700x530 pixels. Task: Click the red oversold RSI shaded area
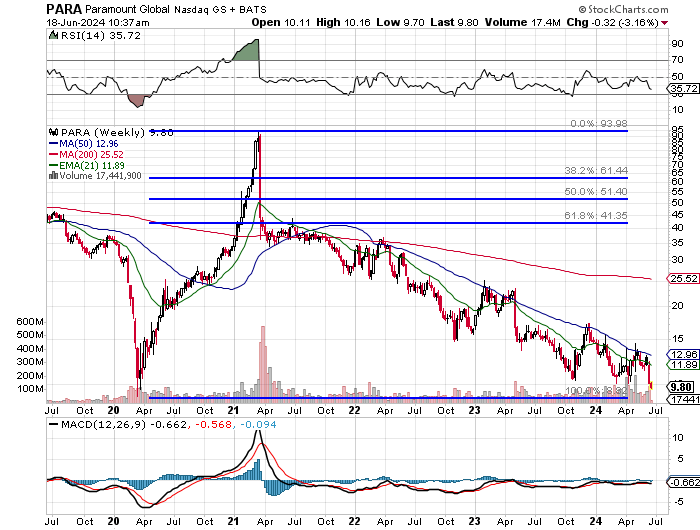(137, 99)
